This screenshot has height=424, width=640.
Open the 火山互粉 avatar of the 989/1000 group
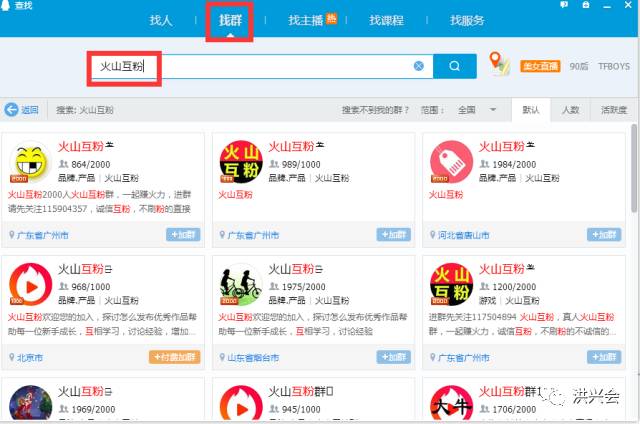click(241, 162)
